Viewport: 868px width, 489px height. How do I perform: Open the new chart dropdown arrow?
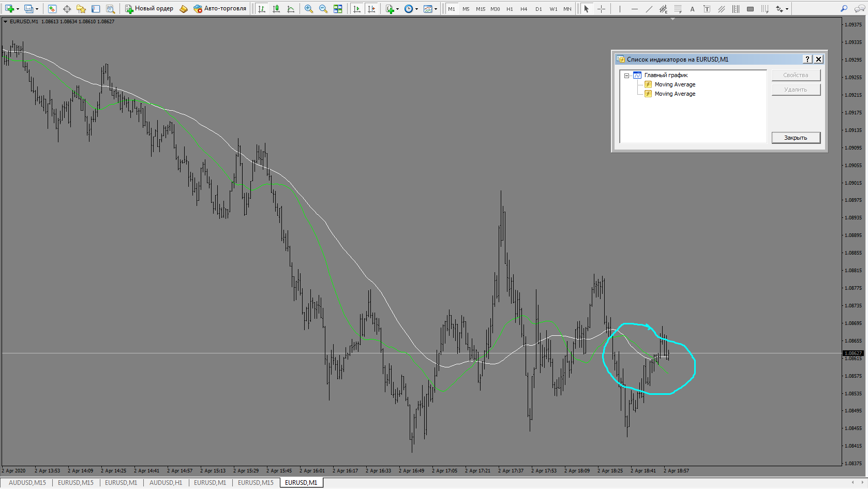[x=18, y=9]
